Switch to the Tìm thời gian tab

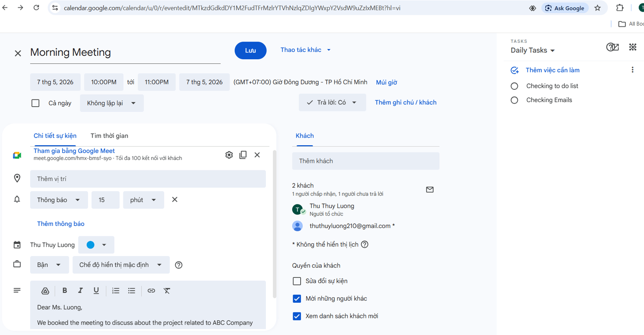tap(109, 136)
